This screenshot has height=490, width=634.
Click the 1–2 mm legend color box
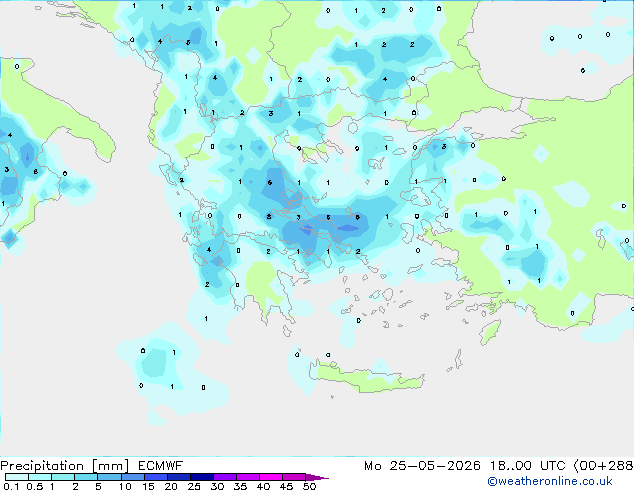tap(63, 477)
